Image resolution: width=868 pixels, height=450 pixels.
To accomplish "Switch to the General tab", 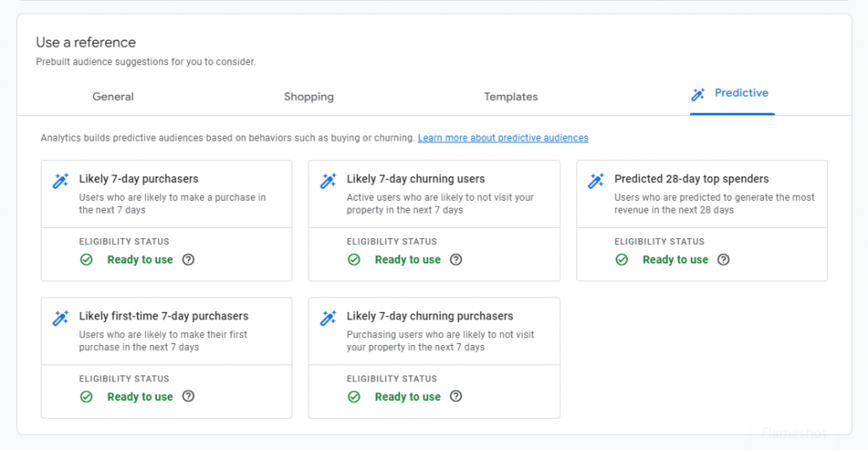I will pos(113,97).
